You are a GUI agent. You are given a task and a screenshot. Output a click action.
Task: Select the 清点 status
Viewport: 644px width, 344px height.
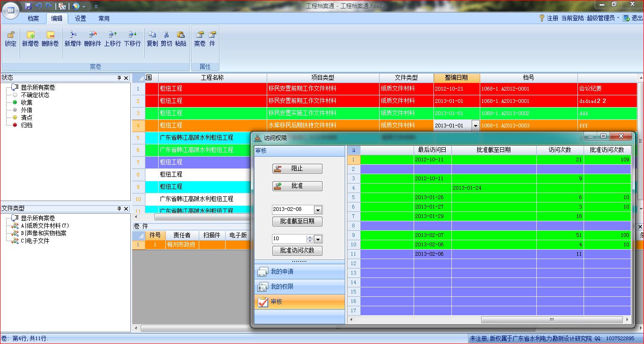pyautogui.click(x=26, y=117)
